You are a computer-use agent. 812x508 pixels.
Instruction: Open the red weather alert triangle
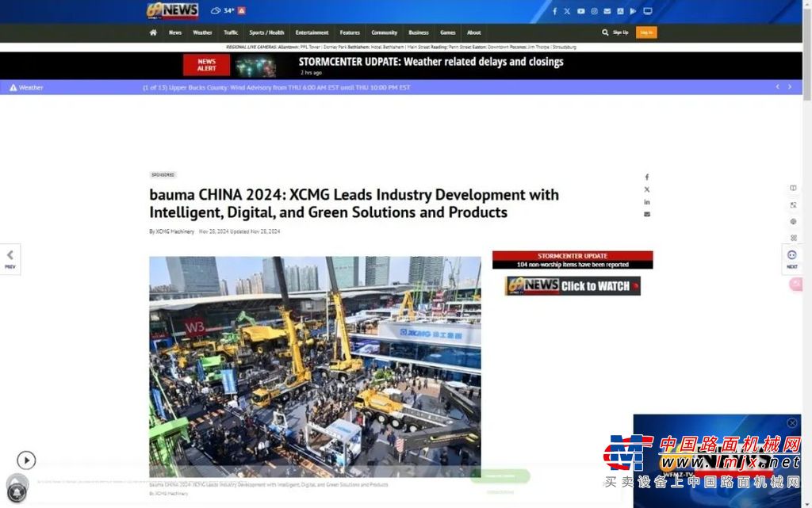pyautogui.click(x=241, y=10)
